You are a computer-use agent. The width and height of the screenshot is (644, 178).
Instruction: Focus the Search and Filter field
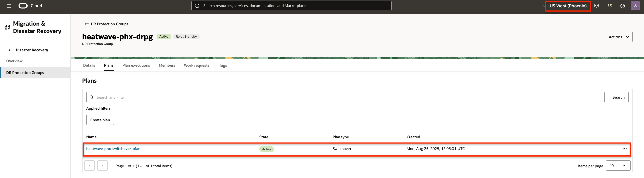pos(345,97)
